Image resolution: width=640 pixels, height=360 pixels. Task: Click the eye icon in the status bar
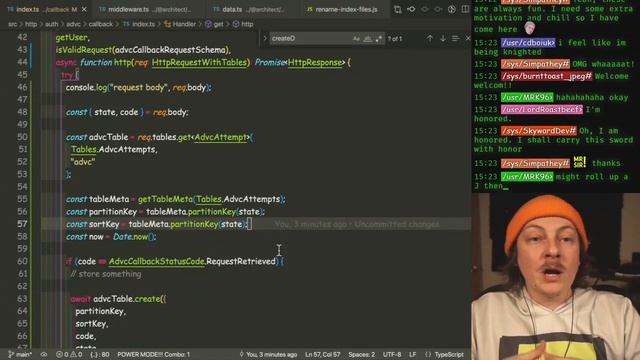[44, 354]
